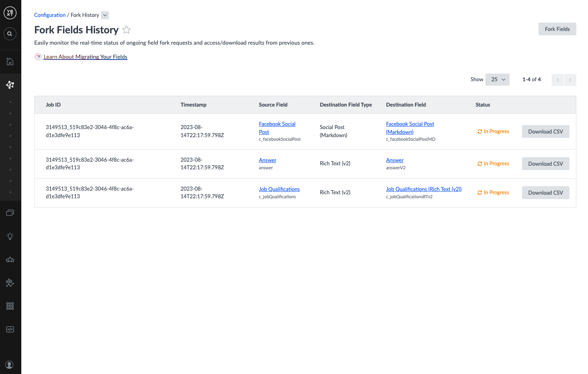Click the Yext logo icon
588x374 pixels.
point(10,13)
